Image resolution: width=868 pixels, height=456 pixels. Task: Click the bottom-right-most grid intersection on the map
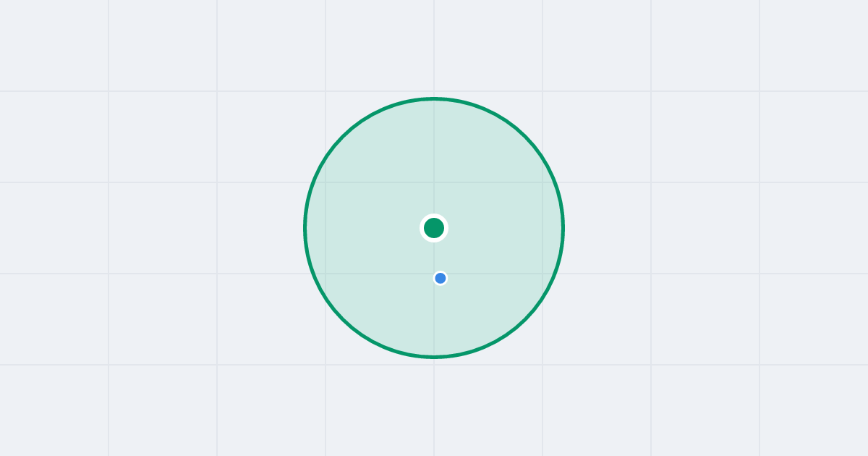click(759, 365)
